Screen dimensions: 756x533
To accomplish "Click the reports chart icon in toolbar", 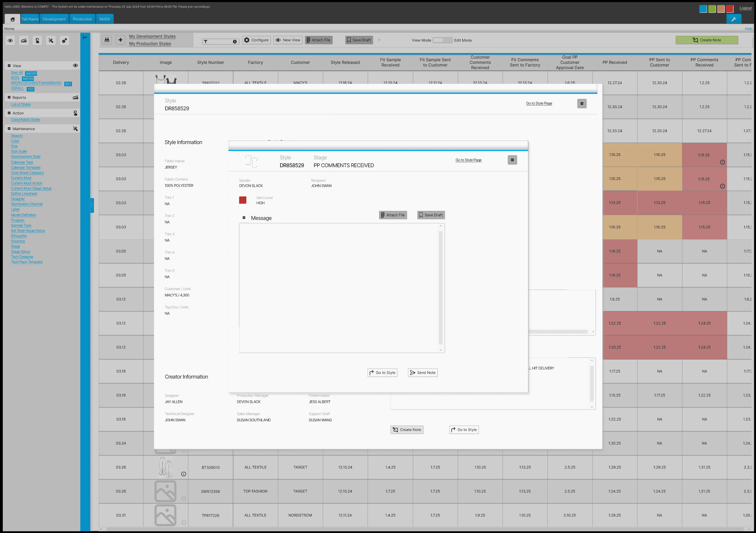I will pyautogui.click(x=24, y=41).
